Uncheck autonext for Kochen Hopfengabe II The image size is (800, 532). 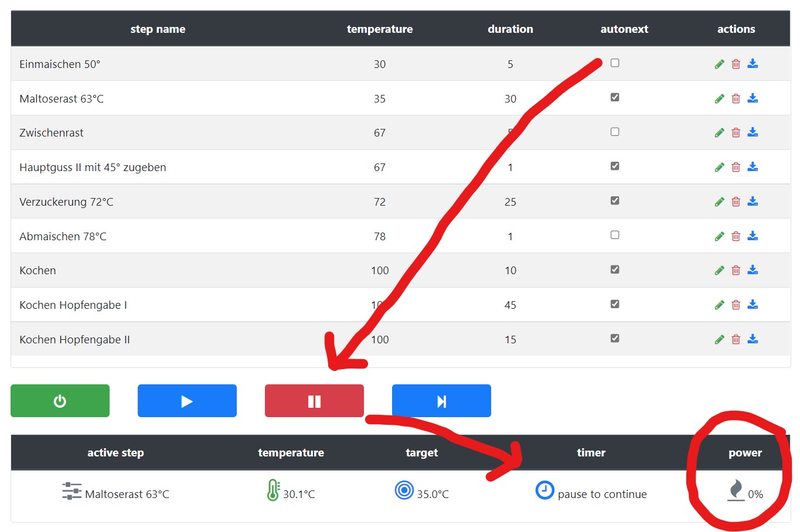pyautogui.click(x=615, y=338)
